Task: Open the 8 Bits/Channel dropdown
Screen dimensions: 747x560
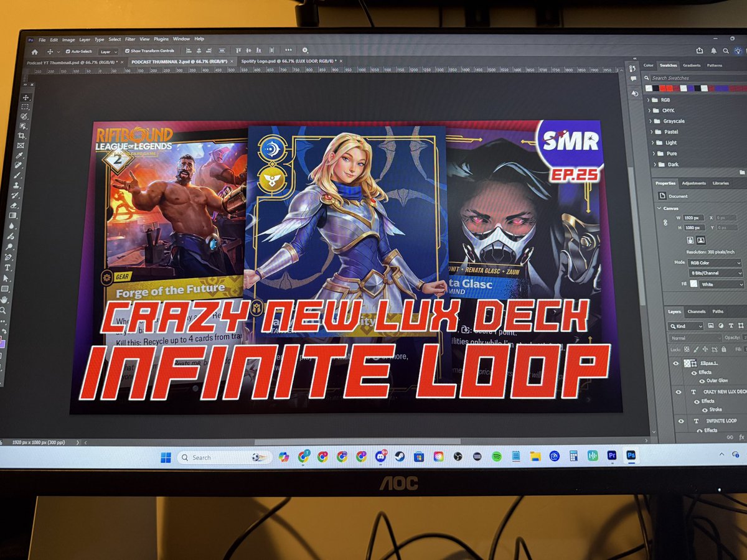Action: point(716,273)
